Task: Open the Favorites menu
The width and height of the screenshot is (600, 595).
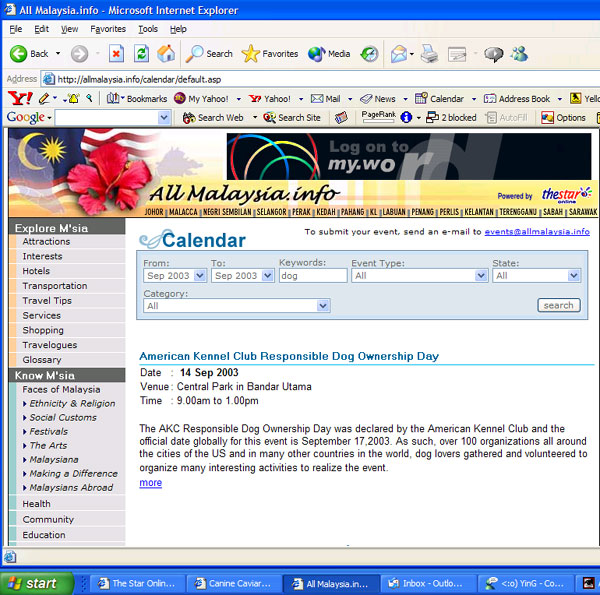Action: tap(108, 29)
